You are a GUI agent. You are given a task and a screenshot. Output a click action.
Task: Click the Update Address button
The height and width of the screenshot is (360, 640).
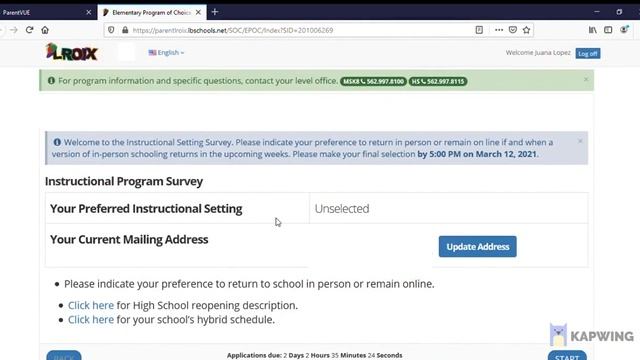tap(478, 247)
